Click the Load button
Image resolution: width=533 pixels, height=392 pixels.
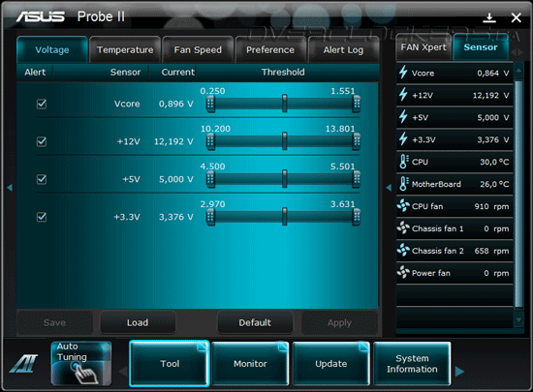coord(138,322)
